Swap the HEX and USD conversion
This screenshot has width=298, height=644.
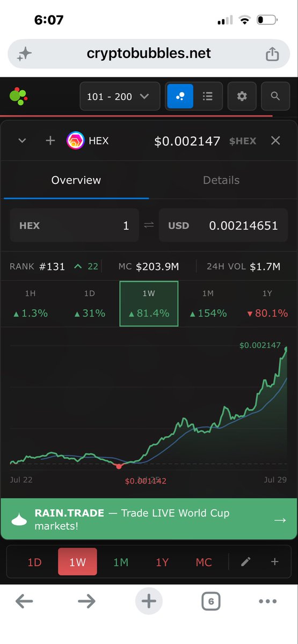(x=149, y=225)
